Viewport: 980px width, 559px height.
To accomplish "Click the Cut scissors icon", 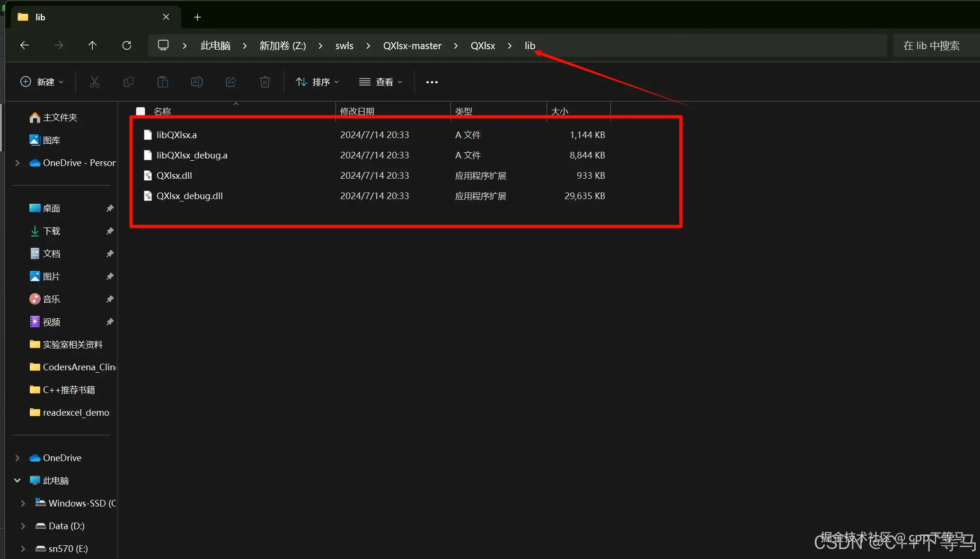I will (95, 82).
